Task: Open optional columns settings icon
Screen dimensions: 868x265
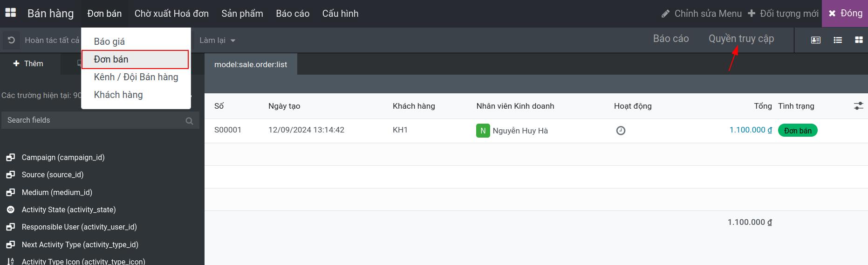Action: [858, 106]
